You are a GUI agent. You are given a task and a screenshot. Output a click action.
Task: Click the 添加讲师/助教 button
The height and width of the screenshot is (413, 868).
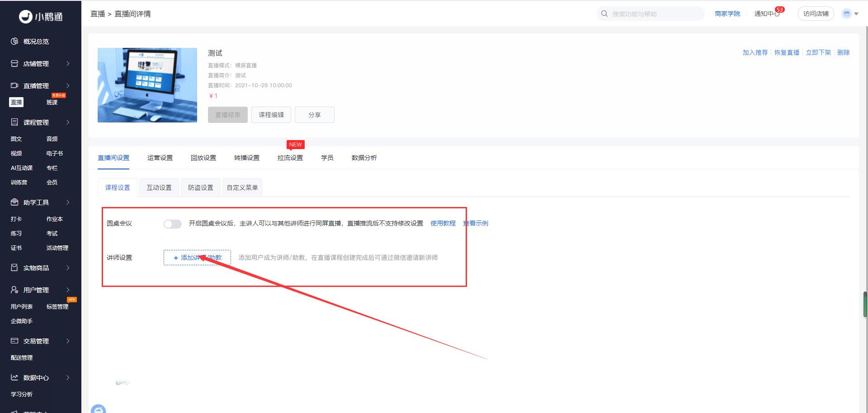click(197, 258)
